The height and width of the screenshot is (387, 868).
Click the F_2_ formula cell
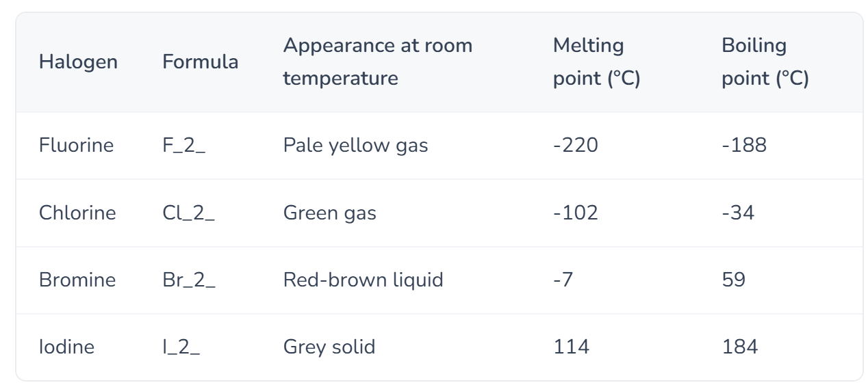coord(183,146)
